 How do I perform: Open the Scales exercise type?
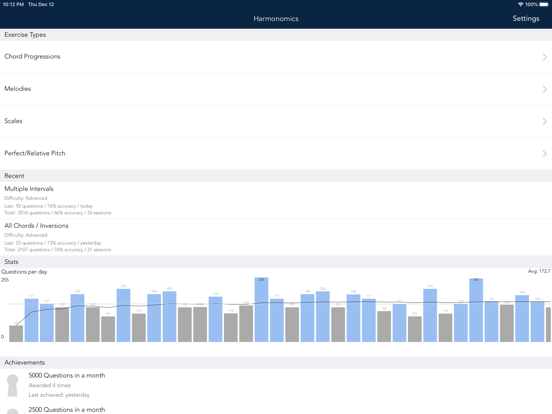pos(276,121)
